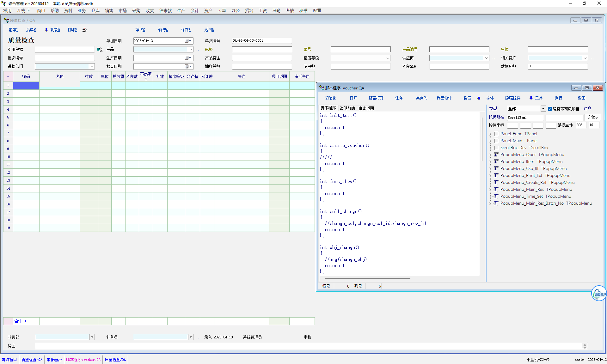
Task: Expand the PopupMenu_Main_Res tree node
Action: click(490, 190)
